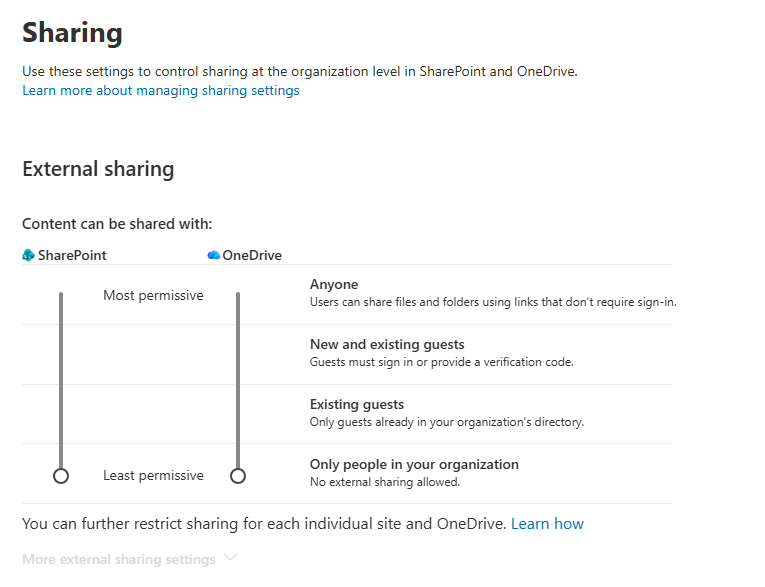The height and width of the screenshot is (587, 765).
Task: Open Learn more about managing sharing settings
Action: [161, 91]
